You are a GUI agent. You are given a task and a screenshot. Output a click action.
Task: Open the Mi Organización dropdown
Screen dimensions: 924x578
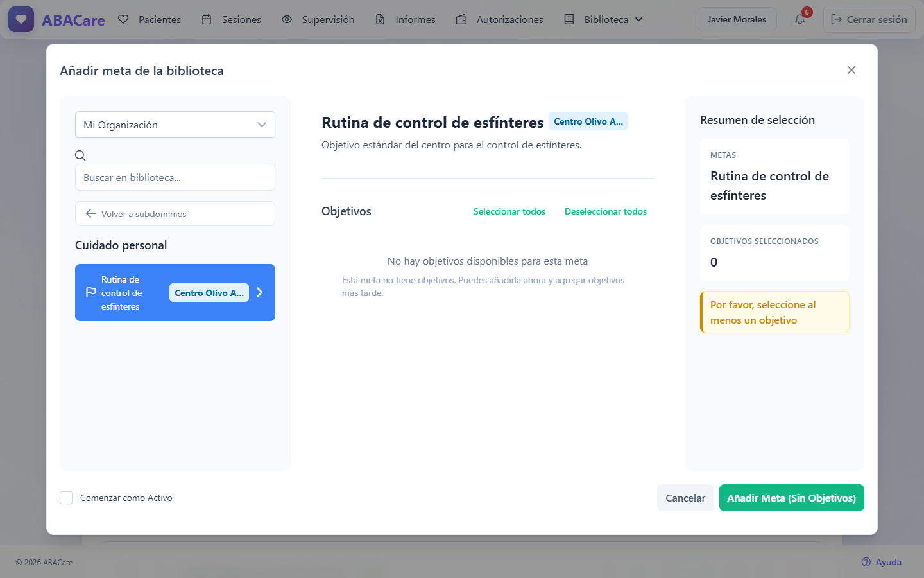pos(175,125)
